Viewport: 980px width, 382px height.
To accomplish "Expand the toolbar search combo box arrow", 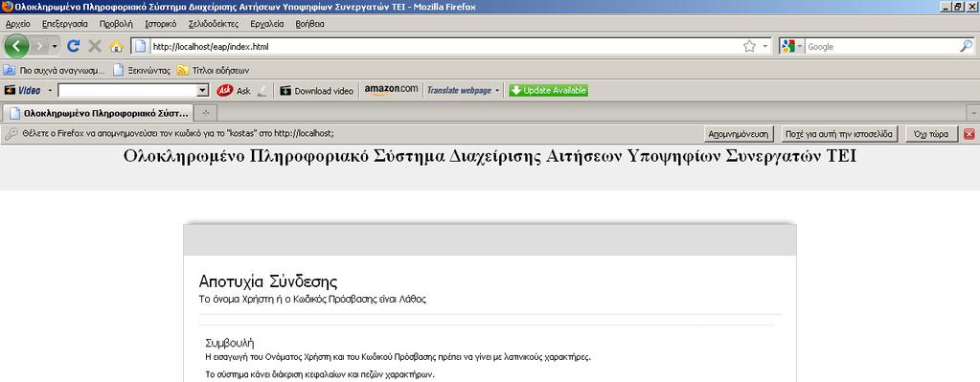I will click(x=202, y=91).
